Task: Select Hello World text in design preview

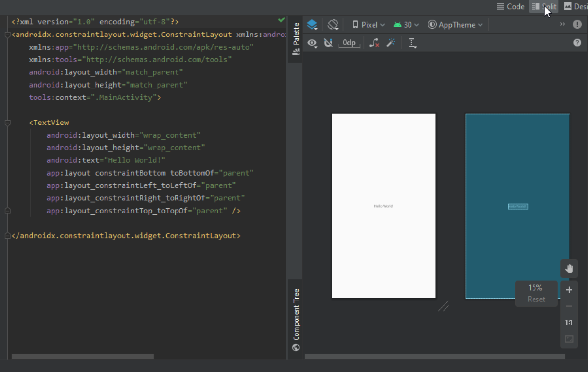Action: [x=384, y=206]
